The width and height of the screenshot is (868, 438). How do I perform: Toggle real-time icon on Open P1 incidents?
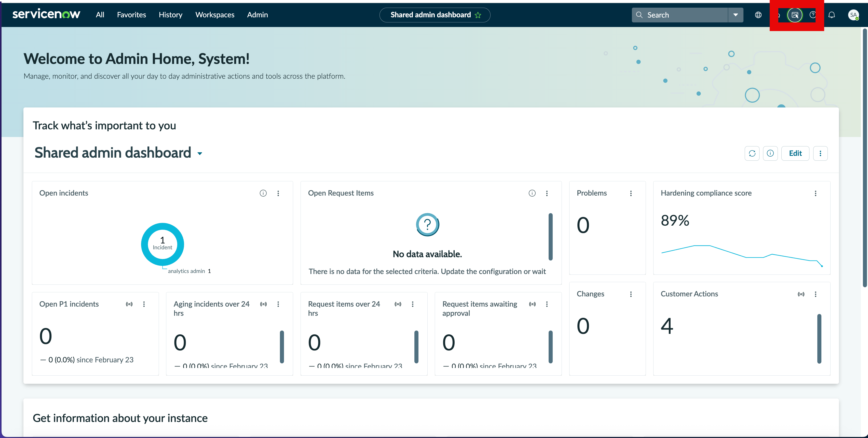[129, 304]
